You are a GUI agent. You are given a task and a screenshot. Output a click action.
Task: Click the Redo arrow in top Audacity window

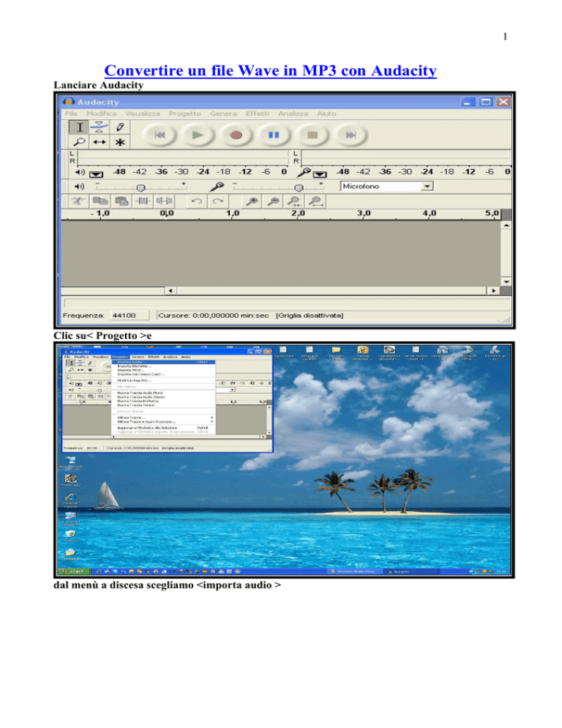pyautogui.click(x=218, y=201)
